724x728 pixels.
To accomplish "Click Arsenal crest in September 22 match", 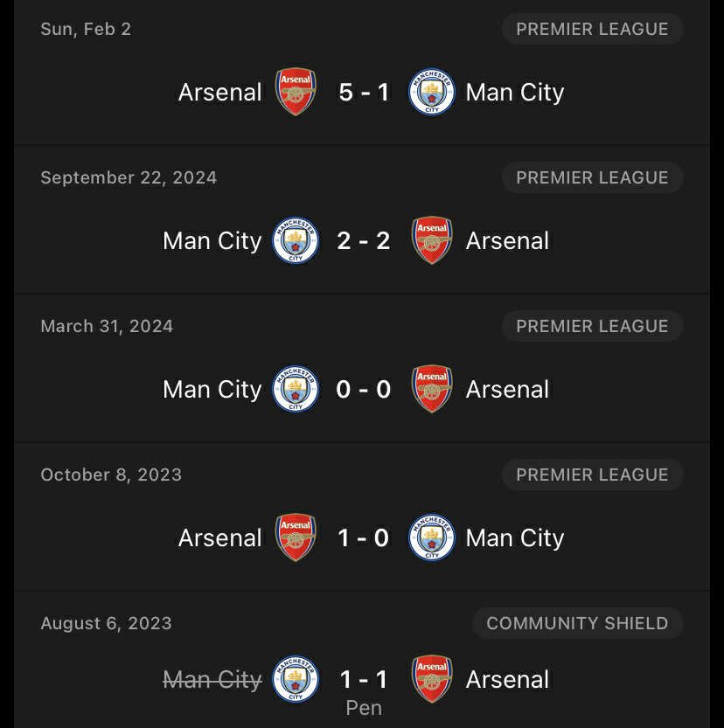I will pyautogui.click(x=432, y=241).
